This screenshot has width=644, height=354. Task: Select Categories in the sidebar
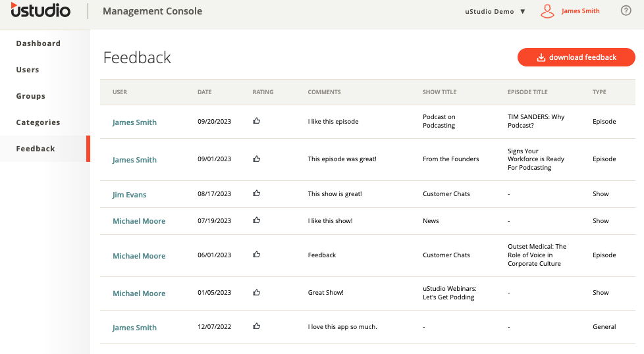click(x=38, y=122)
